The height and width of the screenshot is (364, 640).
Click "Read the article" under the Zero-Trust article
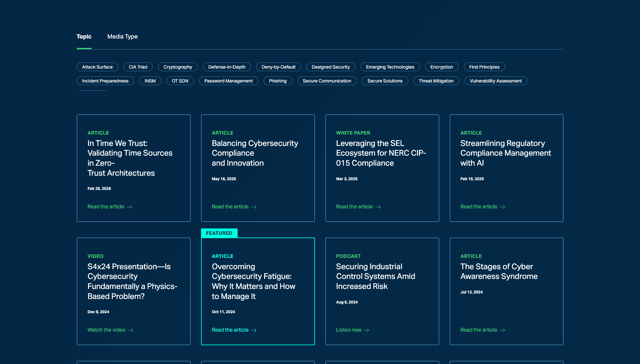[x=106, y=206]
